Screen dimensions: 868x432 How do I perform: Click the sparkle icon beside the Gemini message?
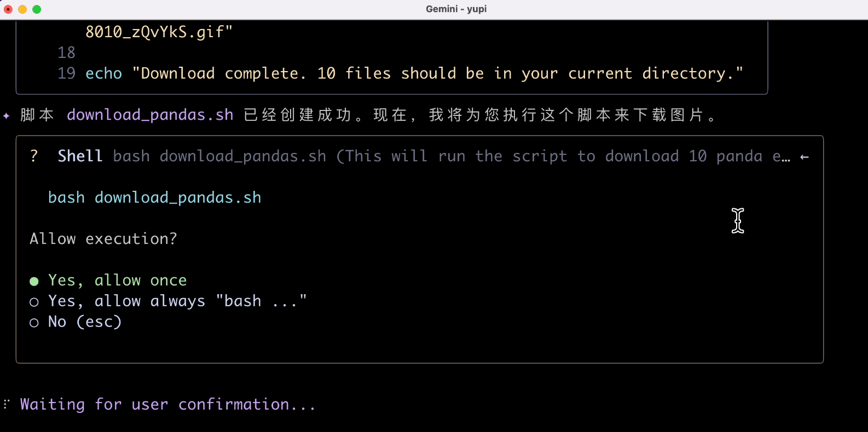[7, 116]
